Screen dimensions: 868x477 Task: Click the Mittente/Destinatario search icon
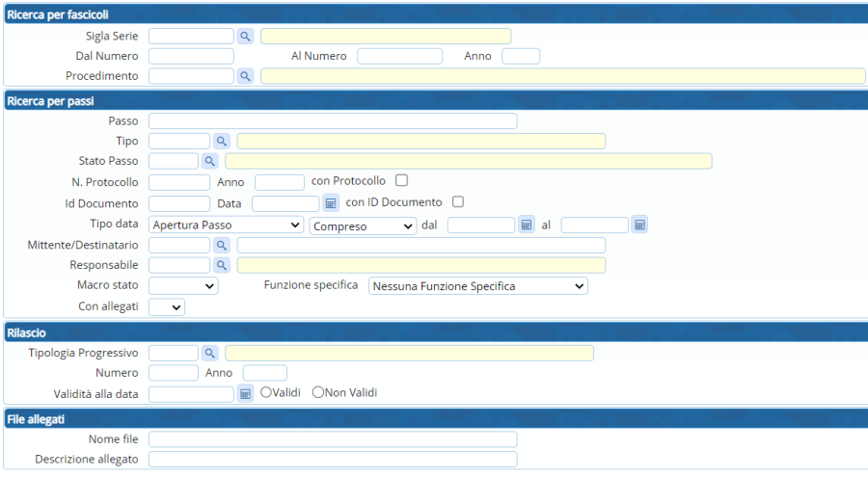pyautogui.click(x=222, y=246)
